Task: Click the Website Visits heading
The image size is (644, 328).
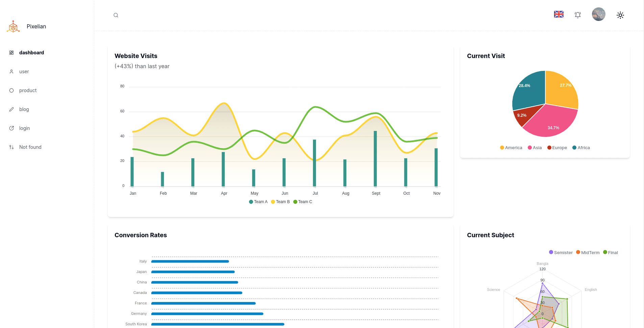Action: tap(136, 56)
